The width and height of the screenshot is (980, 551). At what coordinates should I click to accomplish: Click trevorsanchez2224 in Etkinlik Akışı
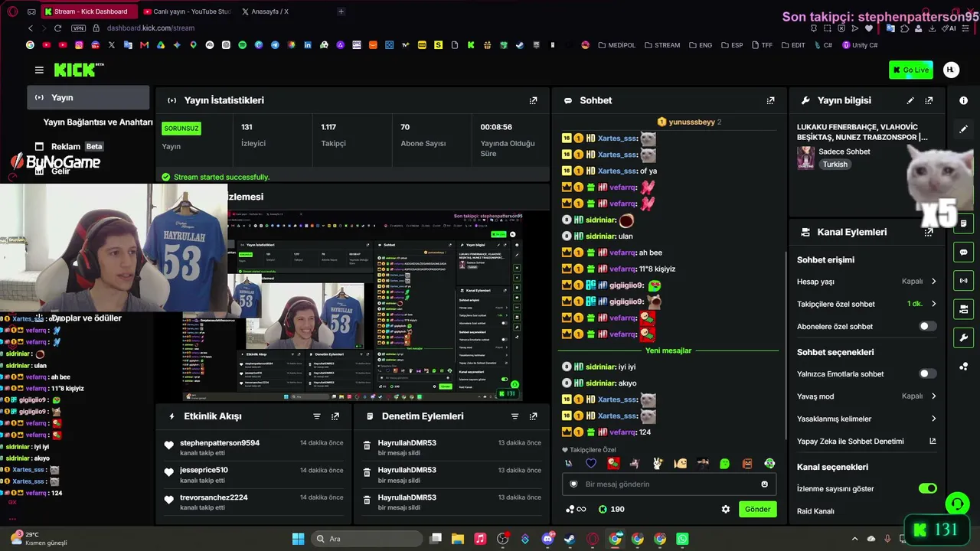pos(214,497)
